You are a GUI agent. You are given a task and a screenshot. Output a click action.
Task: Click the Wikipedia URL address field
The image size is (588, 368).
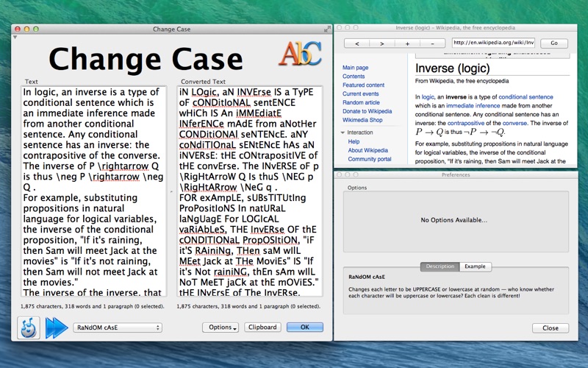coord(493,43)
